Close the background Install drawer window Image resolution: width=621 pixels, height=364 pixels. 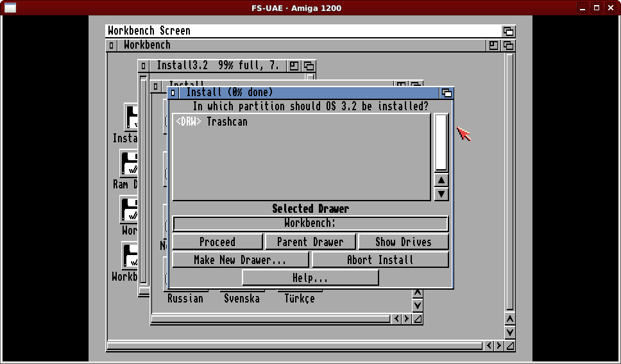click(156, 86)
